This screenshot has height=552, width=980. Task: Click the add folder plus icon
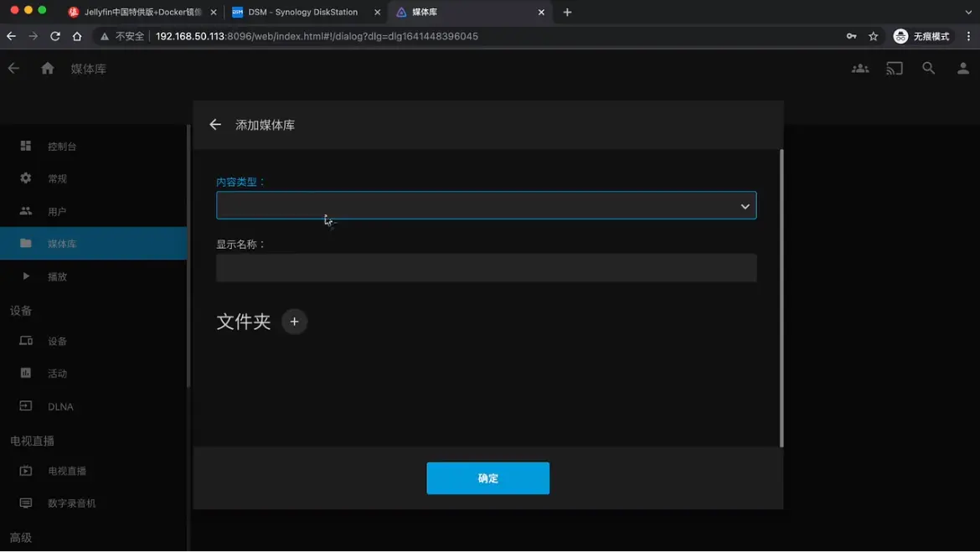pos(294,322)
